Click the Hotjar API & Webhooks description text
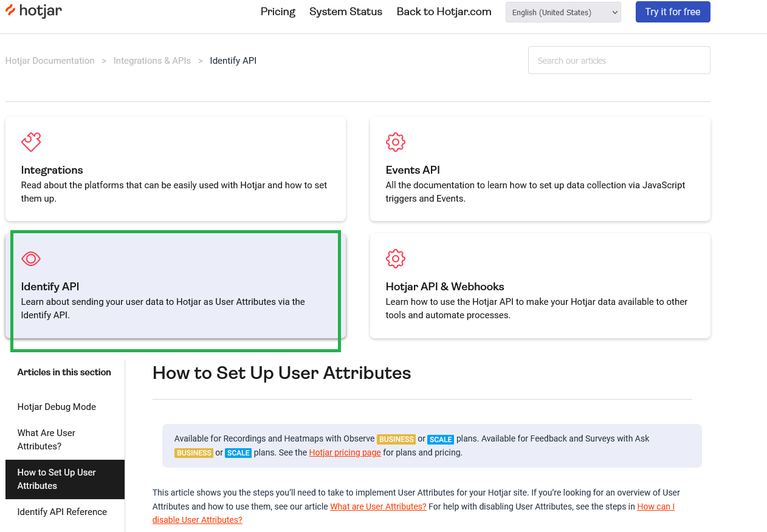The height and width of the screenshot is (532, 767). (536, 309)
